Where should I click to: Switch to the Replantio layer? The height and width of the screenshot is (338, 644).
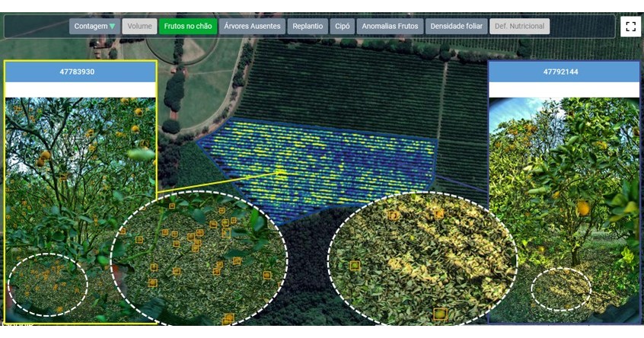pyautogui.click(x=308, y=27)
